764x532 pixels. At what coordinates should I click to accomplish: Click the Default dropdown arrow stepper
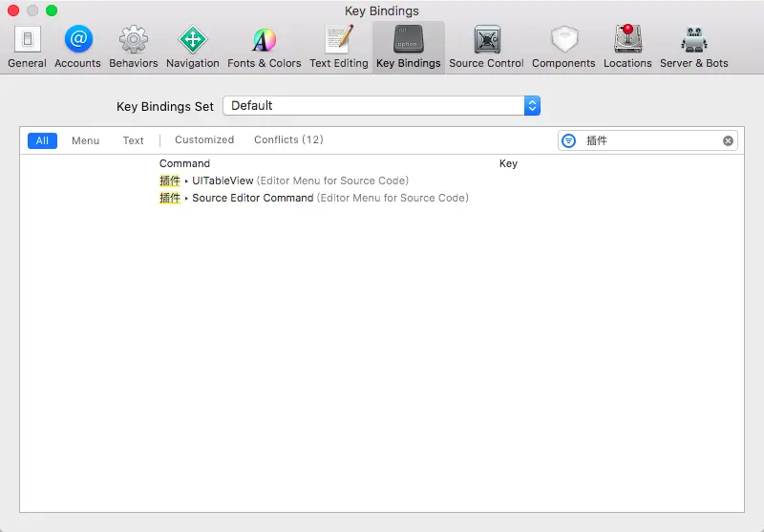(x=532, y=106)
